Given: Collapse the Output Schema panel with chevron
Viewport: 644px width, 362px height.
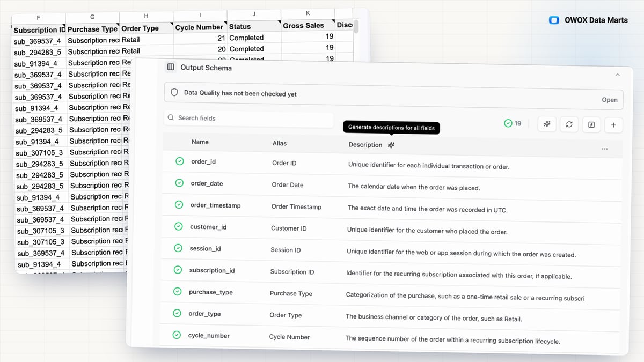Looking at the screenshot, I should coord(617,75).
